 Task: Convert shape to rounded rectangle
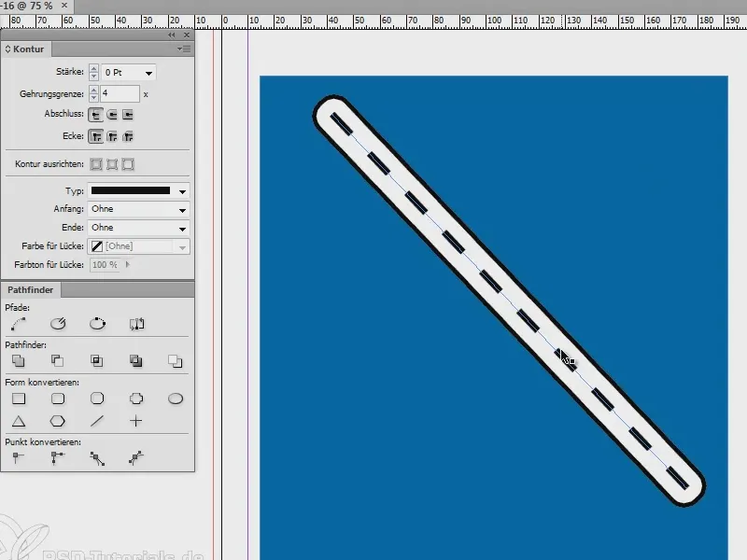coord(58,399)
